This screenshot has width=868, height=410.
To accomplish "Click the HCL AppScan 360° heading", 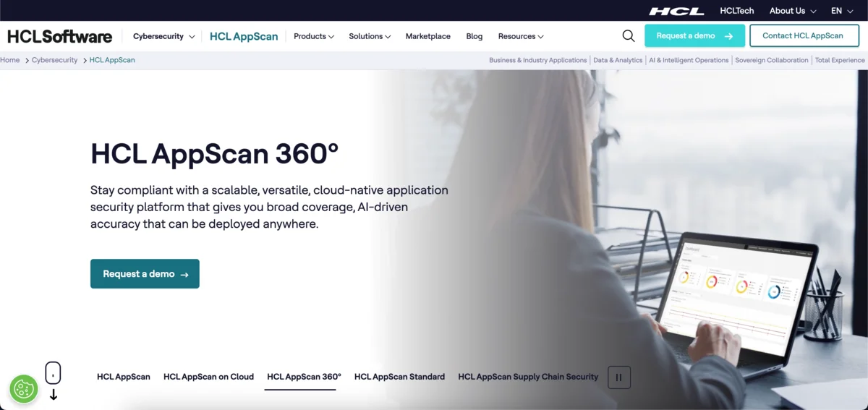I will coord(215,154).
